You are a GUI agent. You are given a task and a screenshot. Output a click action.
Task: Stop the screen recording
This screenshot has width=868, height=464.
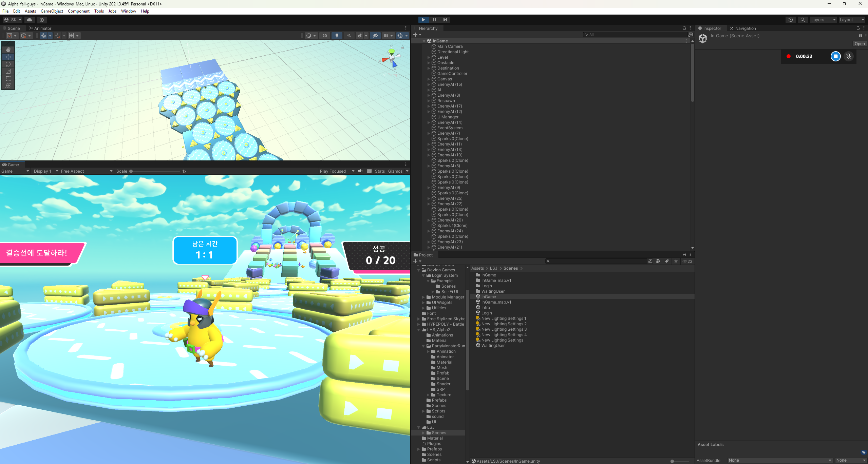click(x=835, y=56)
